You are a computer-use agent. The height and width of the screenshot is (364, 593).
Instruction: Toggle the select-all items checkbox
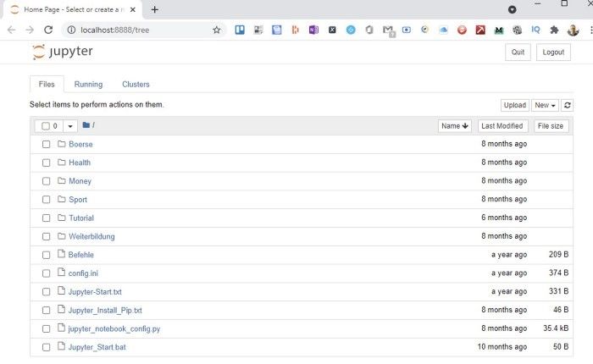[x=46, y=126]
